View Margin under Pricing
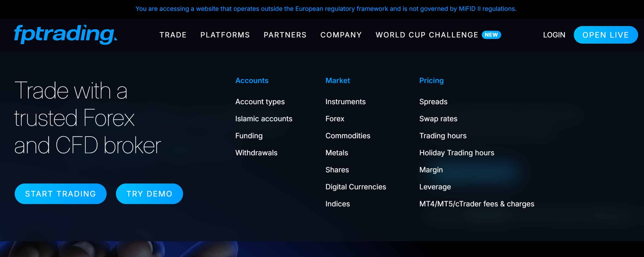Viewport: 644px width, 257px height. tap(431, 170)
